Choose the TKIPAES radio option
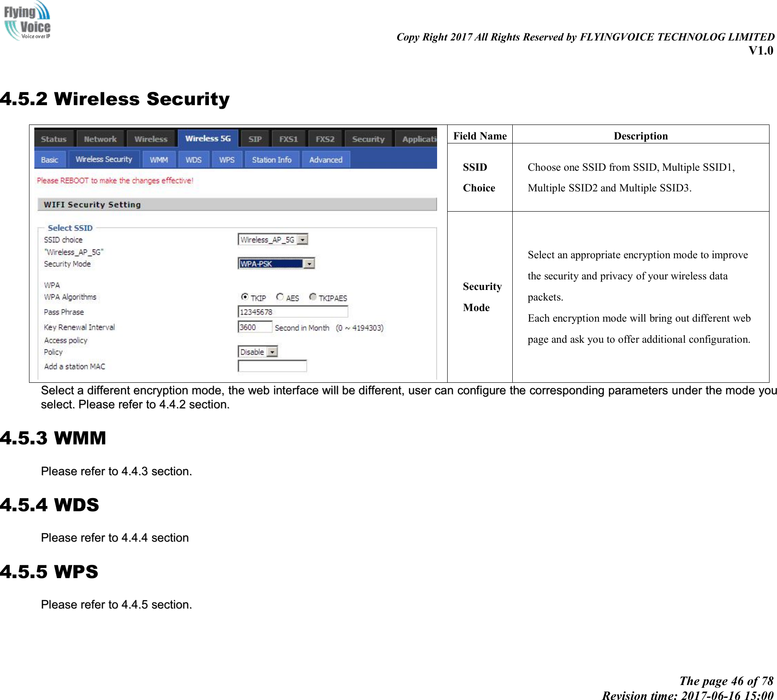 pyautogui.click(x=312, y=297)
